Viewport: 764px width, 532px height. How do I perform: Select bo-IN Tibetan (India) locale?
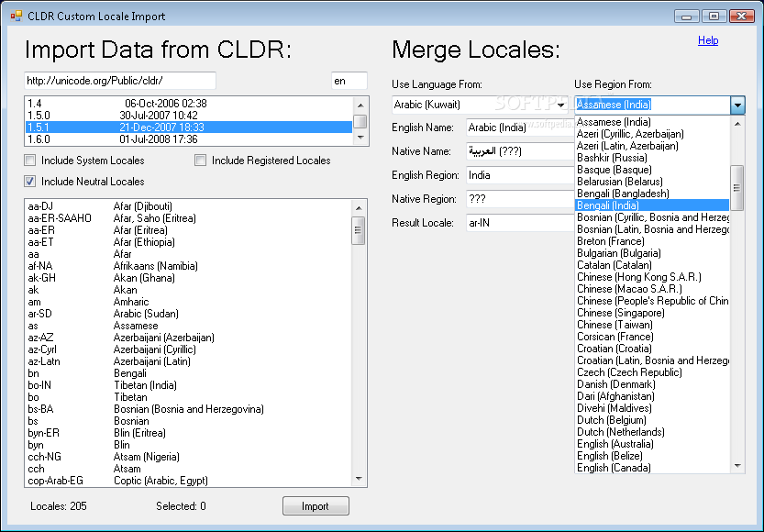coord(189,385)
